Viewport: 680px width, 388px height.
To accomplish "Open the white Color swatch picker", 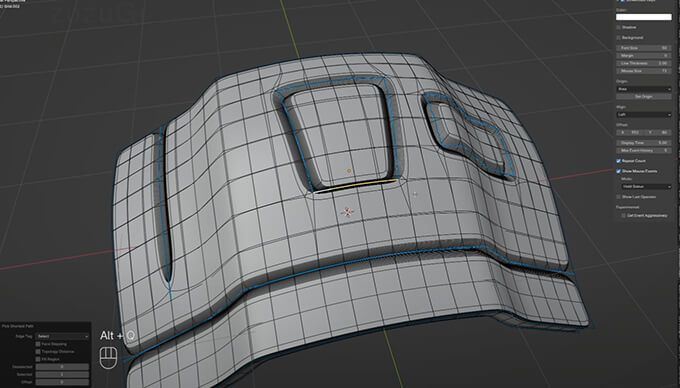I will 644,17.
